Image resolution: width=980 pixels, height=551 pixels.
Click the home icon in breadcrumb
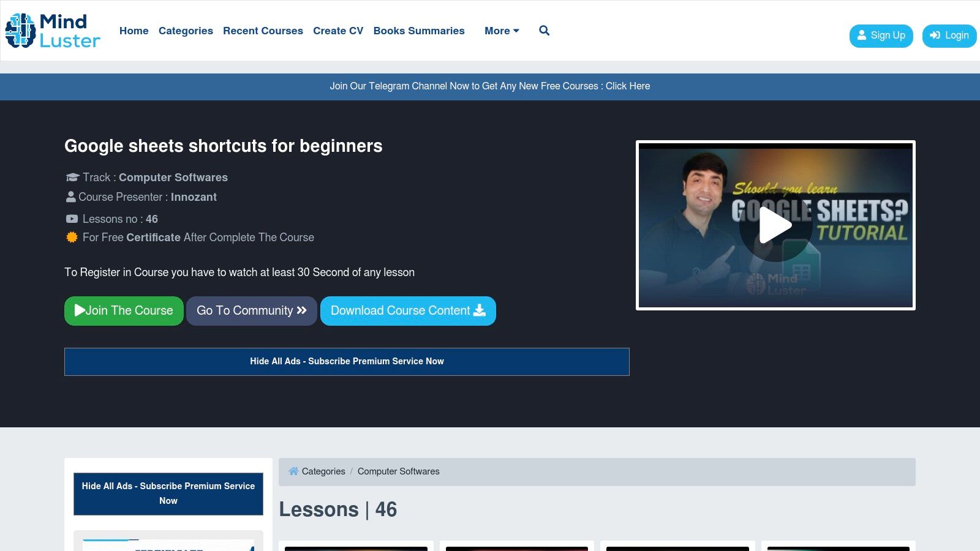(x=293, y=471)
